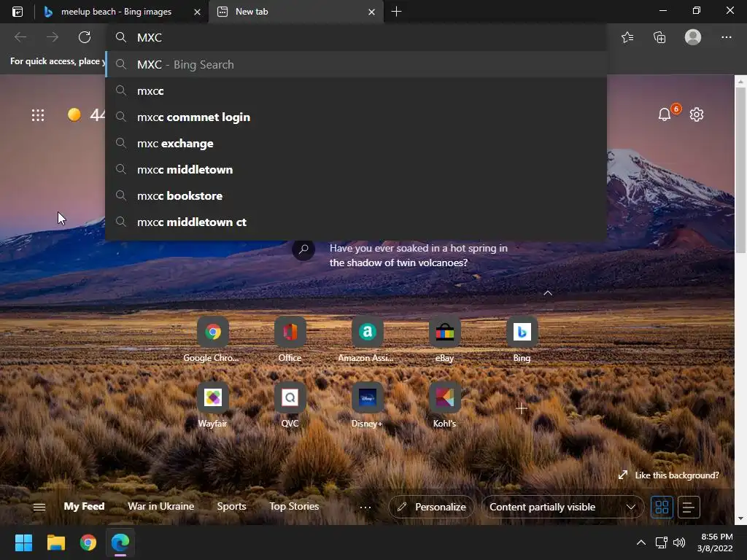Click the sunny weather icon

coord(74,114)
